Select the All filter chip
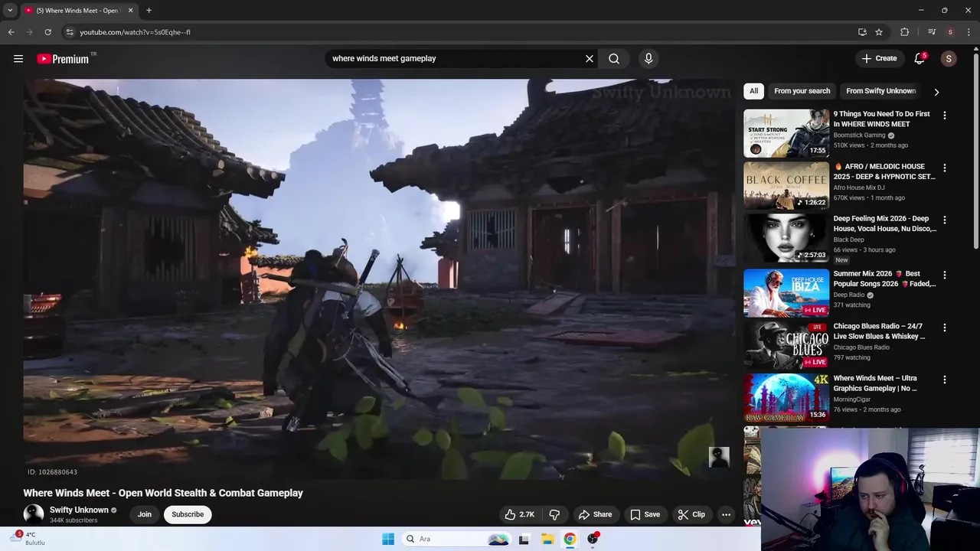The image size is (980, 551). [x=753, y=91]
